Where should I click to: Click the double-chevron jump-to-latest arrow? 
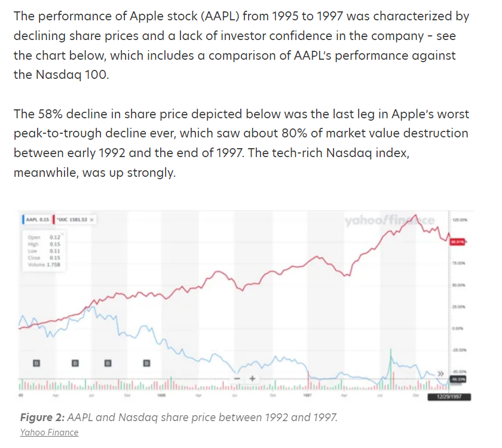pos(442,373)
